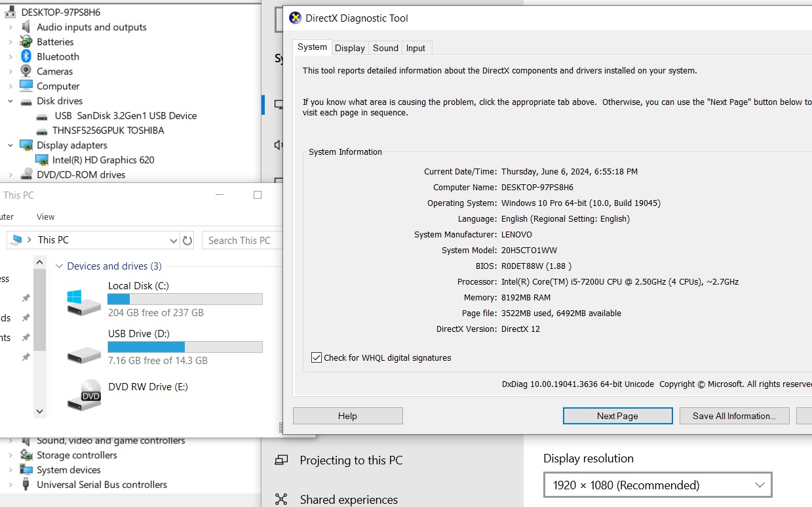This screenshot has height=507, width=812.
Task: Click the Intel(R) HD Graphics 620 adapter icon
Action: coord(41,160)
